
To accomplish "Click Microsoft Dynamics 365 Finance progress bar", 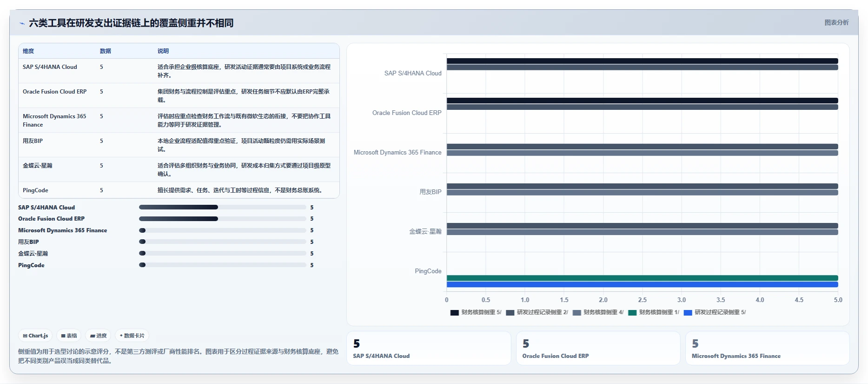I will [x=222, y=230].
